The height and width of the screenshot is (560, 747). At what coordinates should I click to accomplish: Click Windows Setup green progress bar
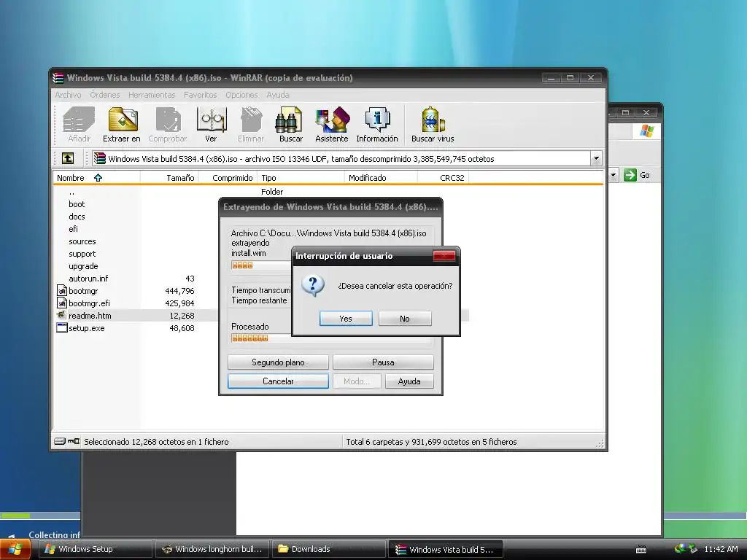pyautogui.click(x=15, y=516)
